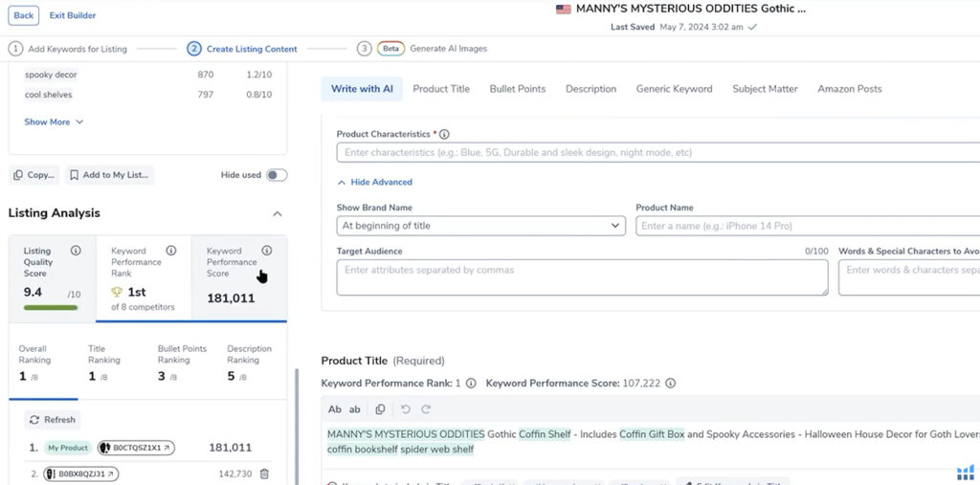Click the Copy keywords button
980x485 pixels.
click(33, 175)
